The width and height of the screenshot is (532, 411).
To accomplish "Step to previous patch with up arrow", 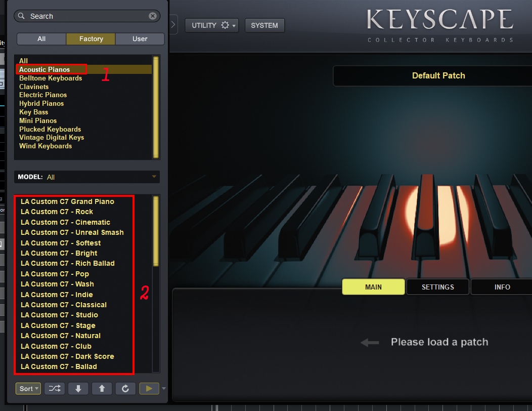I will pos(102,388).
